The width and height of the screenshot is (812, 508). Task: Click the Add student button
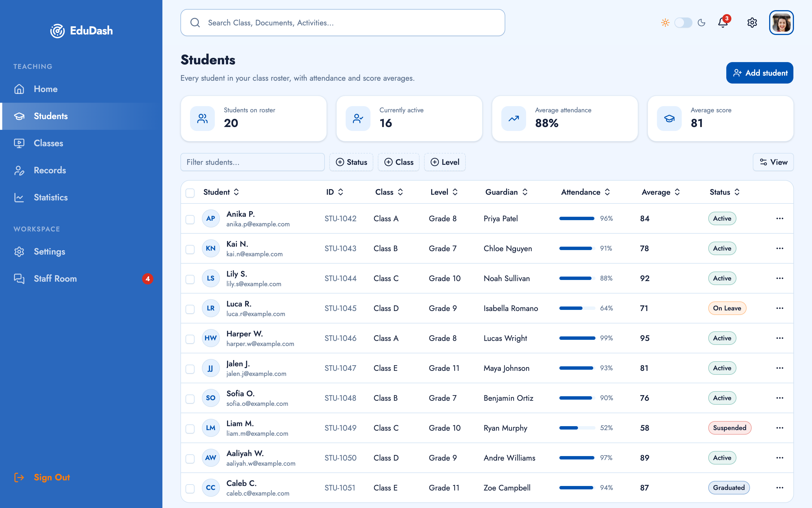coord(760,73)
